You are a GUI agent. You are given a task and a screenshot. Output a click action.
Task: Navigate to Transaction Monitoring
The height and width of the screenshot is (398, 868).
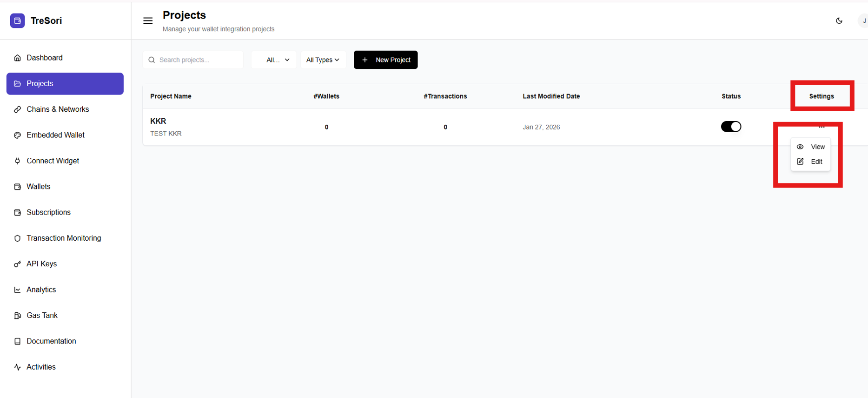click(64, 238)
